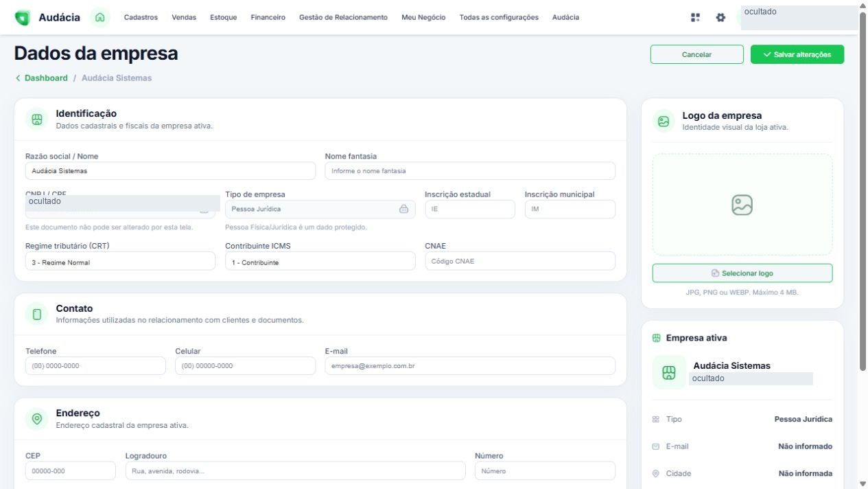Image resolution: width=868 pixels, height=489 pixels.
Task: Click the icon next to Tipo row
Action: (x=655, y=419)
